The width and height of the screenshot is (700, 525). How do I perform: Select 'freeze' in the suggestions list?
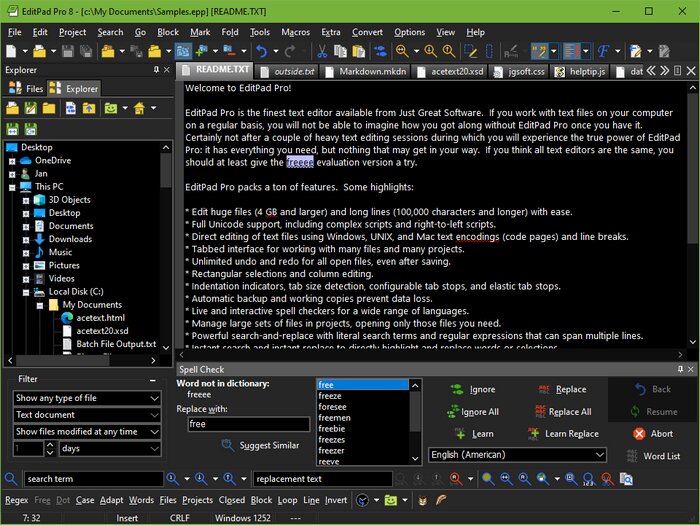[x=362, y=396]
